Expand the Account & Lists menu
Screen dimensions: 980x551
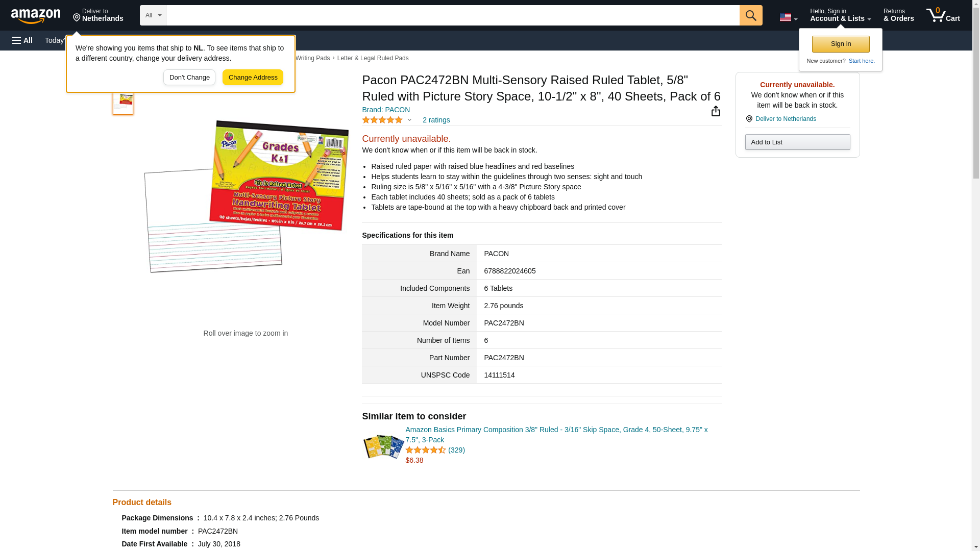(840, 15)
